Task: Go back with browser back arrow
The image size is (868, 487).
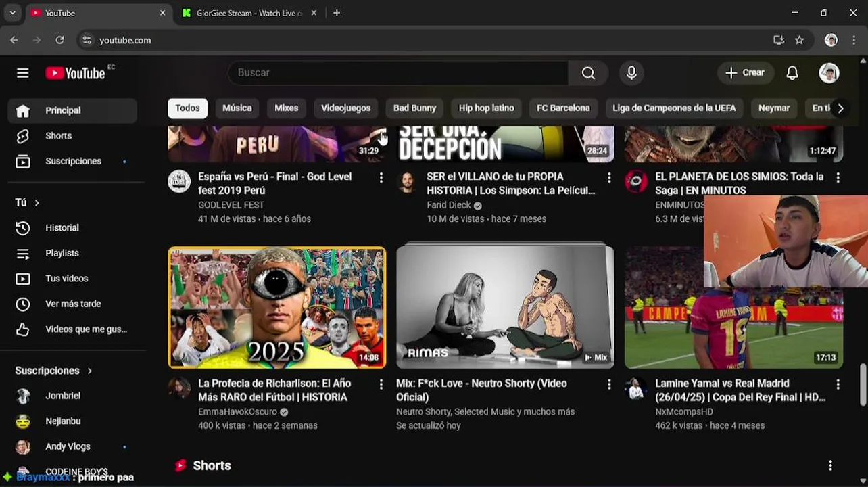Action: pos(14,40)
